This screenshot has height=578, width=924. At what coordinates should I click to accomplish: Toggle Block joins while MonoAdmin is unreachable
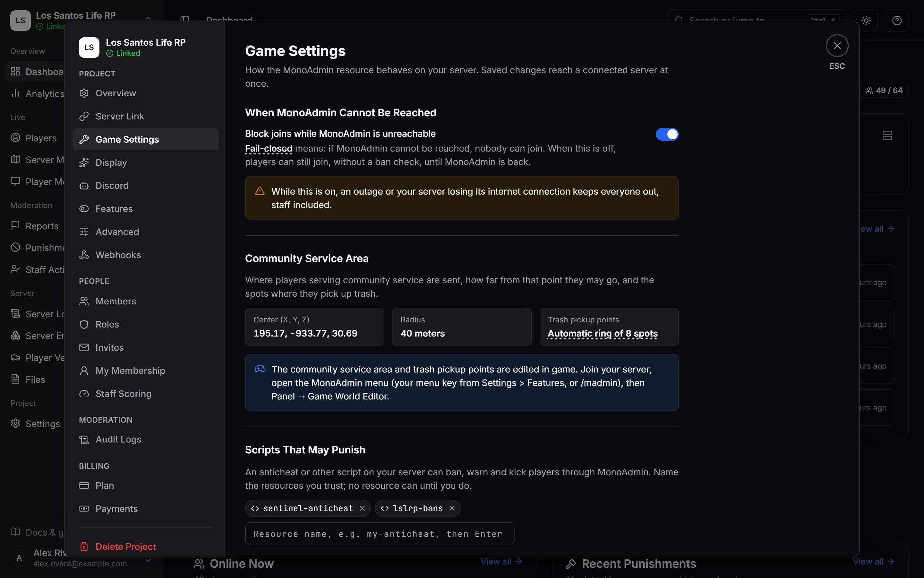point(667,134)
